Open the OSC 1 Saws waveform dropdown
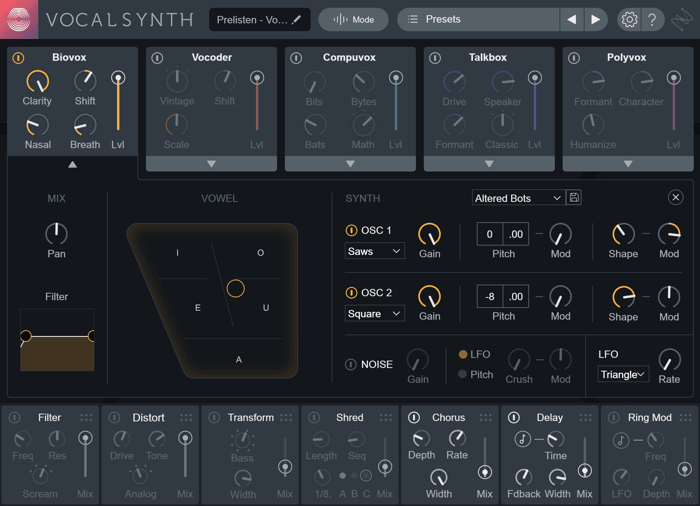 pyautogui.click(x=375, y=251)
